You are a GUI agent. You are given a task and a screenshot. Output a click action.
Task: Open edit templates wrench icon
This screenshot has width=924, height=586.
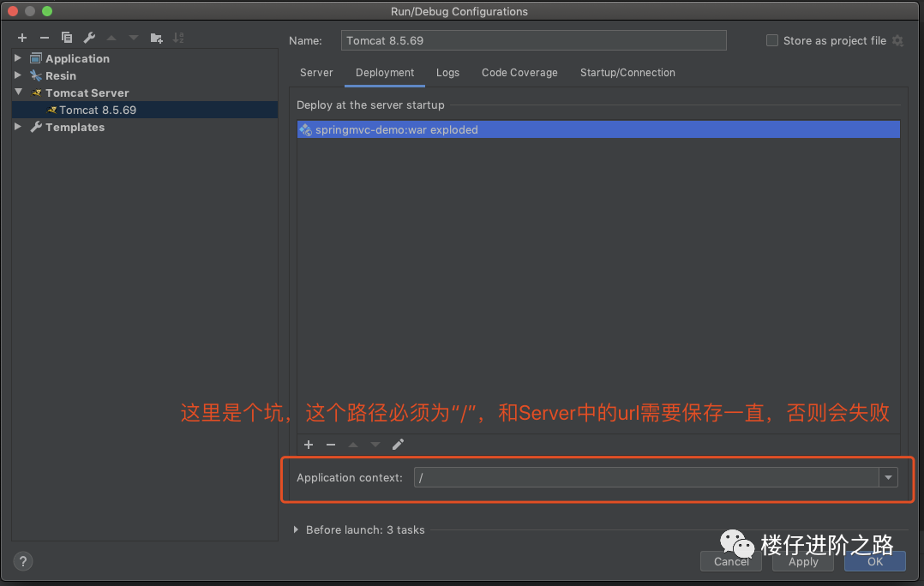pos(89,38)
